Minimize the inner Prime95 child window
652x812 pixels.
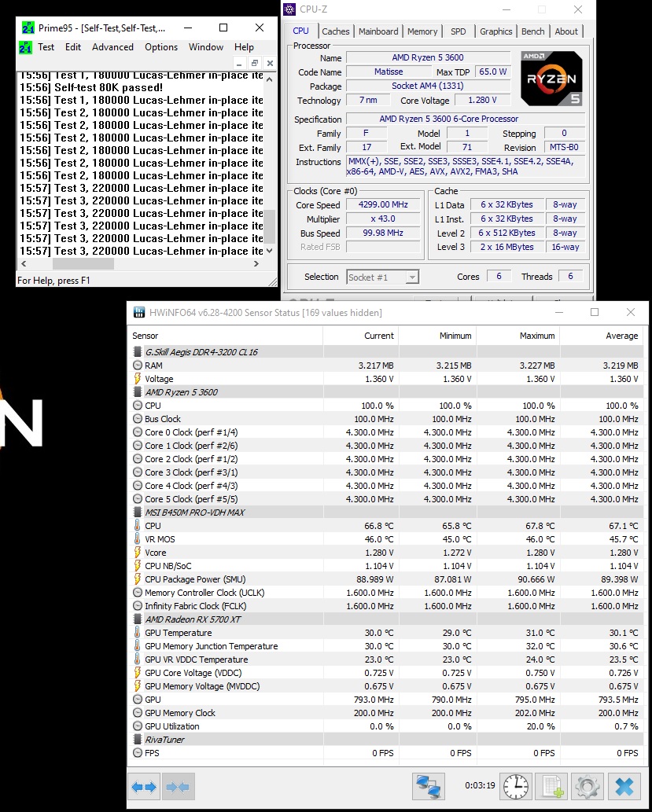[239, 63]
